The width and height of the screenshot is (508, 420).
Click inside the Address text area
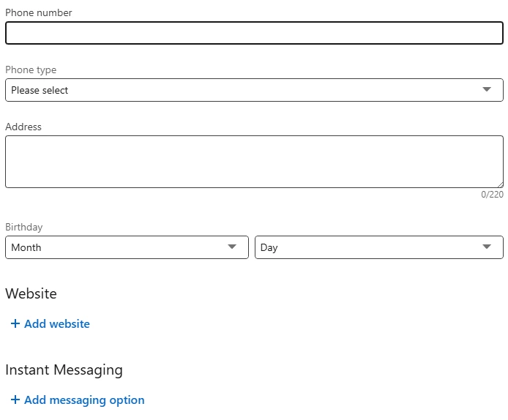click(249, 162)
